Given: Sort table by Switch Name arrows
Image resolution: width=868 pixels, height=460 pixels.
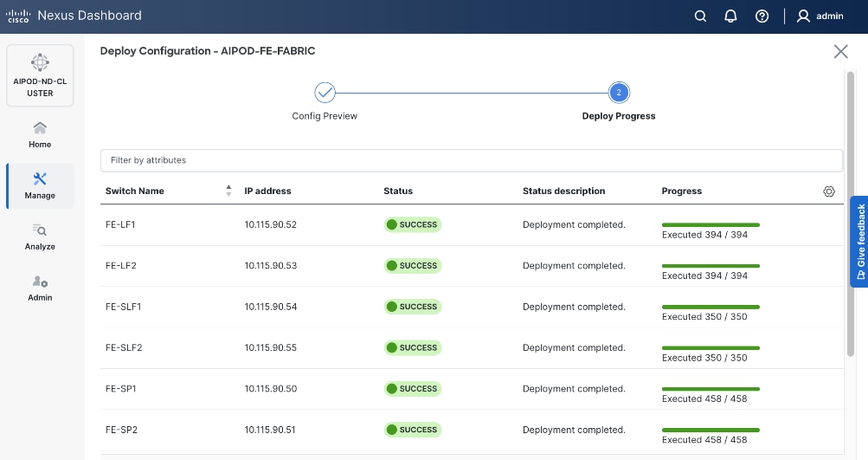Looking at the screenshot, I should click(x=228, y=191).
